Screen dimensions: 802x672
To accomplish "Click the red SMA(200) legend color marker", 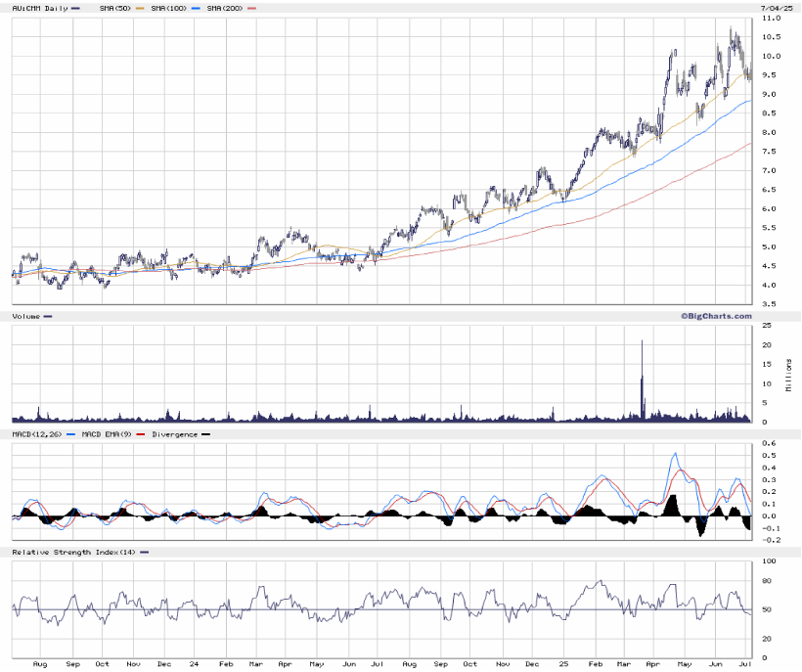I will pyautogui.click(x=253, y=8).
